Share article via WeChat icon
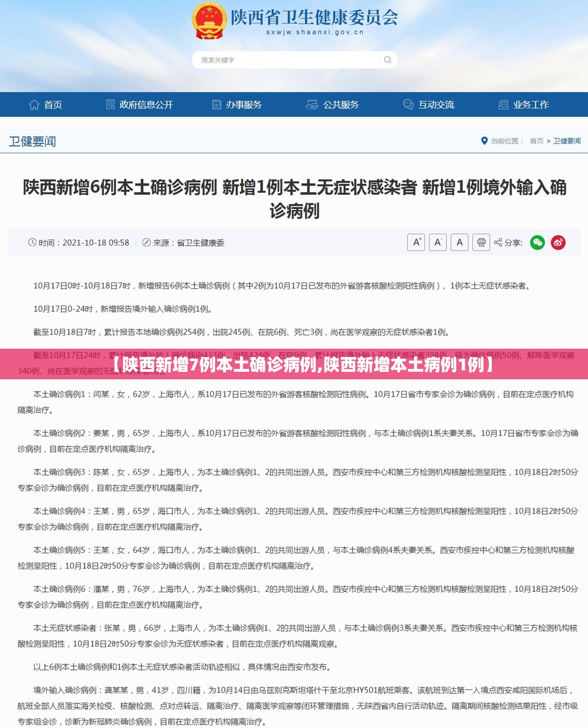This screenshot has width=588, height=728. tap(537, 242)
